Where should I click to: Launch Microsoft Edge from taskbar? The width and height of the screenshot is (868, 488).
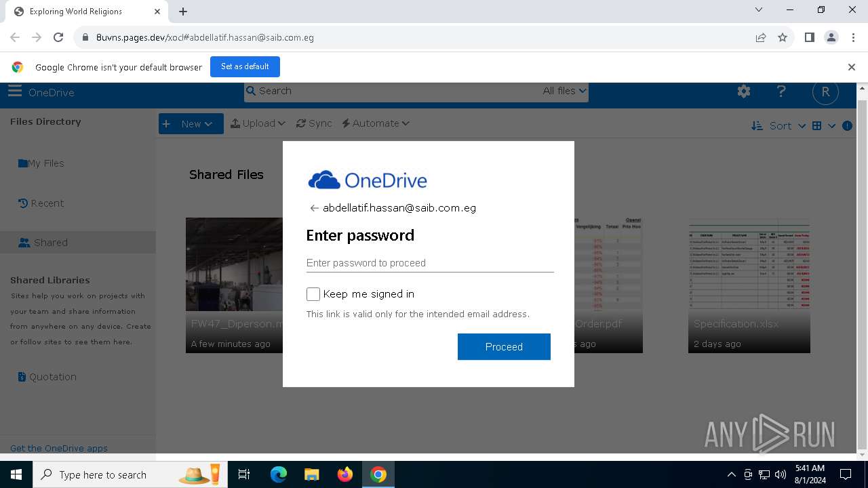(279, 474)
